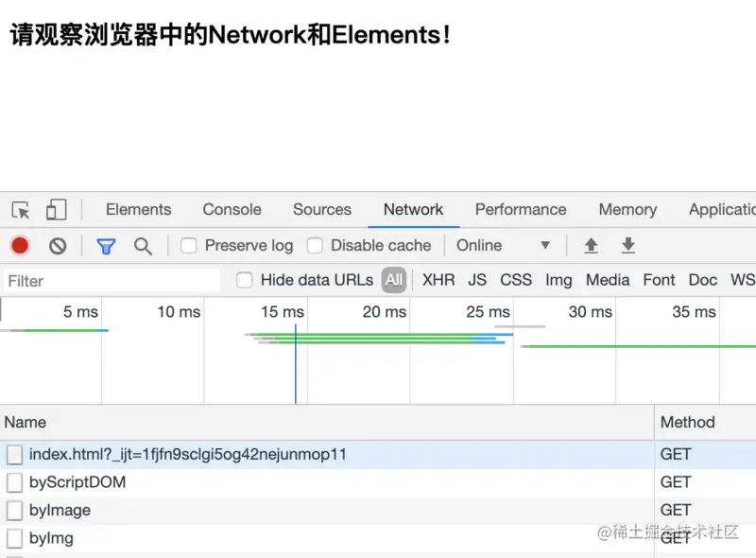
Task: Click the page heading about Network和Elements
Action: 230,35
